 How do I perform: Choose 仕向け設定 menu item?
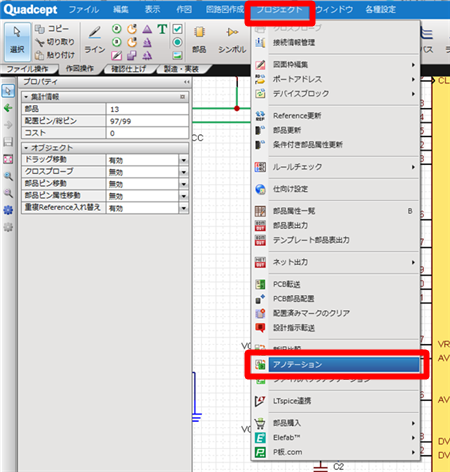(x=336, y=189)
